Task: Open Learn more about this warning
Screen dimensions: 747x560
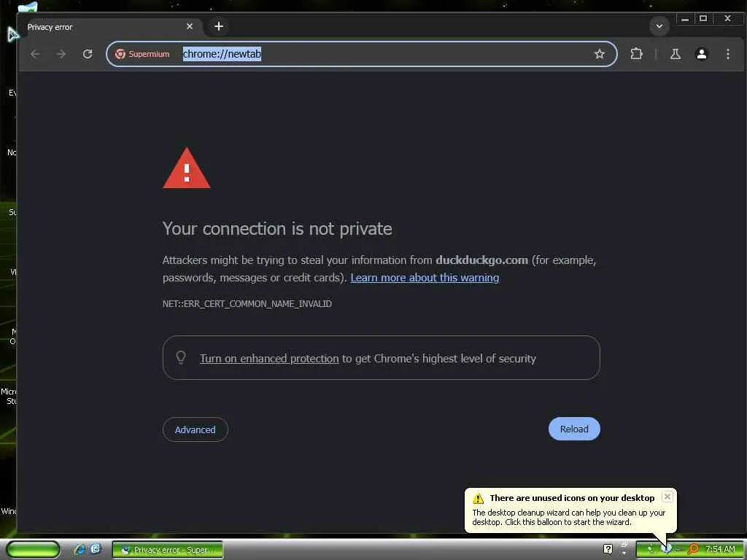Action: pos(425,278)
